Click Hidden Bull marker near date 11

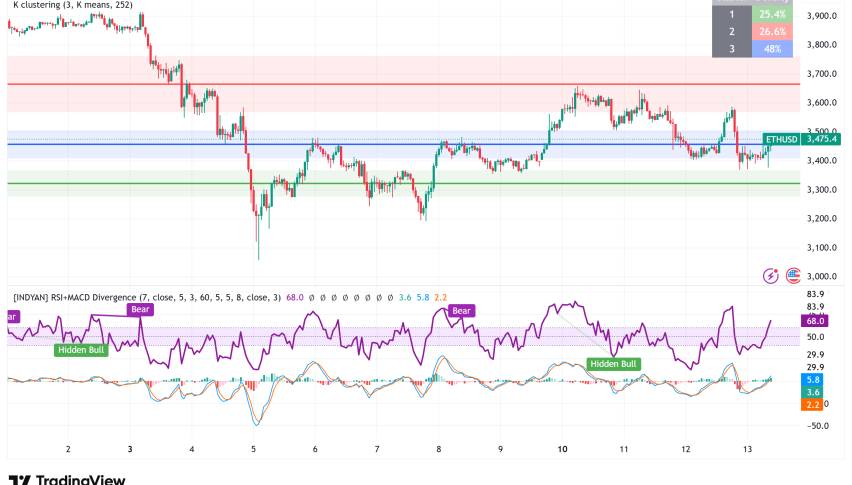[614, 363]
